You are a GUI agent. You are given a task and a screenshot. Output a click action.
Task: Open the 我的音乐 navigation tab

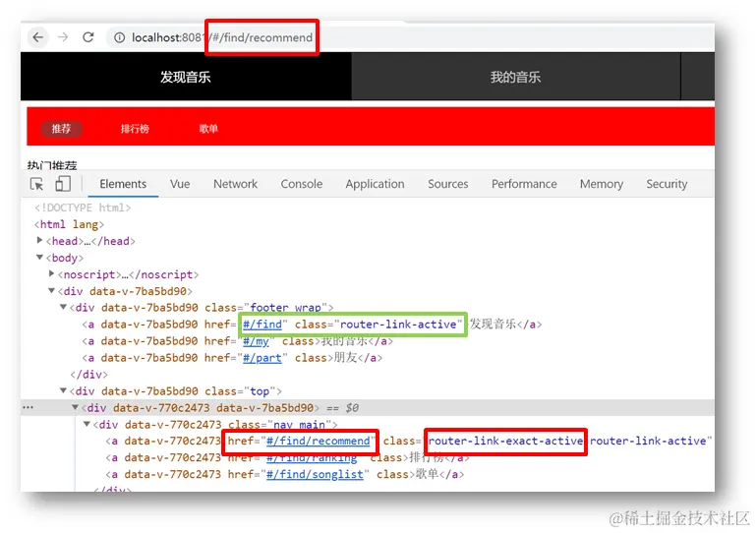coord(515,77)
